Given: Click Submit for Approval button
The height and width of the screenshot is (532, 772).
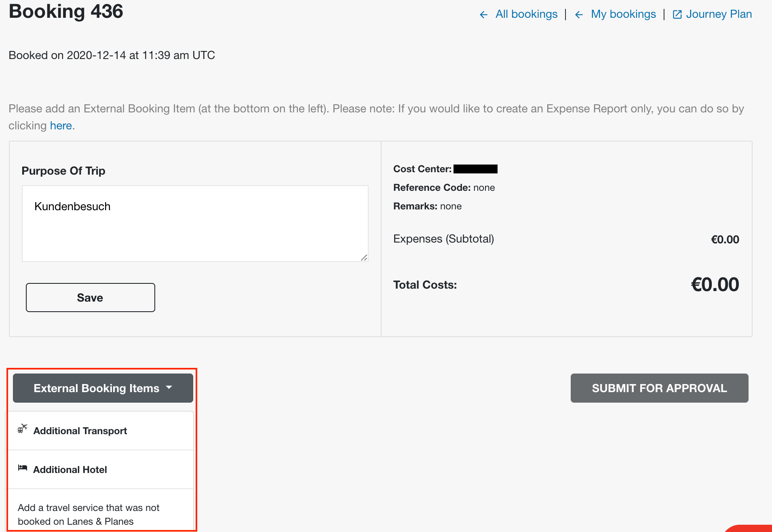Looking at the screenshot, I should pos(659,388).
